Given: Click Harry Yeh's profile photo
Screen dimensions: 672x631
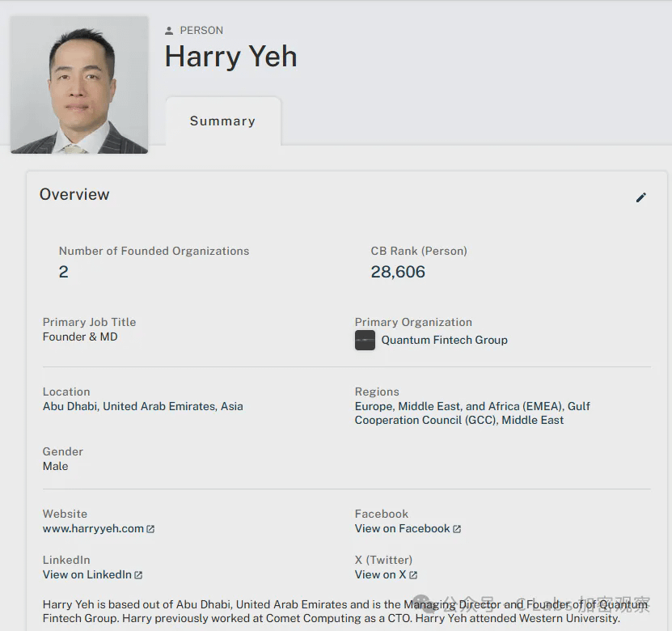Looking at the screenshot, I should [79, 85].
